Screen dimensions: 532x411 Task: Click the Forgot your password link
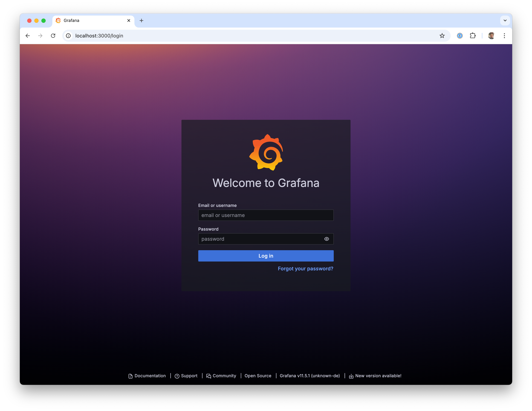305,268
